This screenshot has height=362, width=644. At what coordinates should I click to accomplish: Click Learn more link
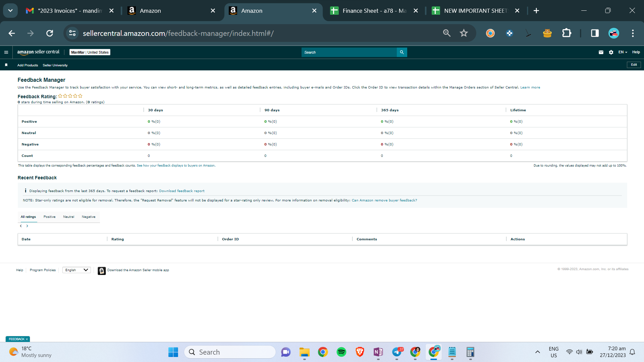pyautogui.click(x=530, y=87)
